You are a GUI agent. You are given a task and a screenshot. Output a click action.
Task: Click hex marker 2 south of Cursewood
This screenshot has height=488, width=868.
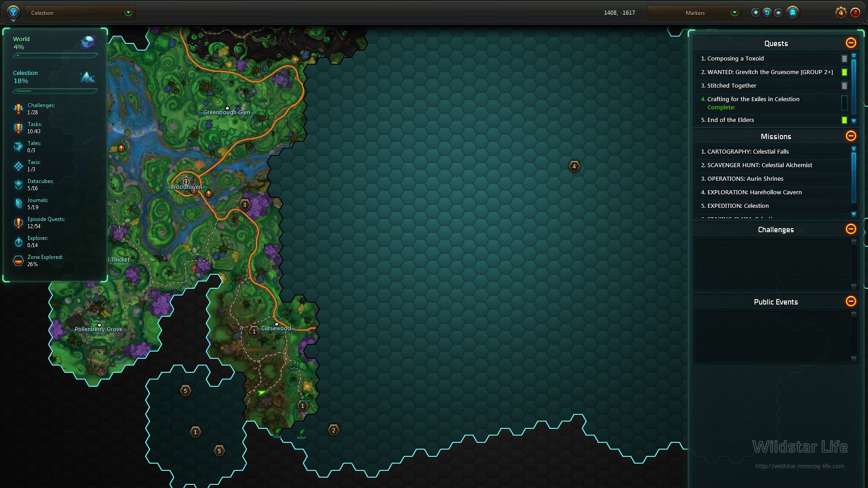click(334, 430)
